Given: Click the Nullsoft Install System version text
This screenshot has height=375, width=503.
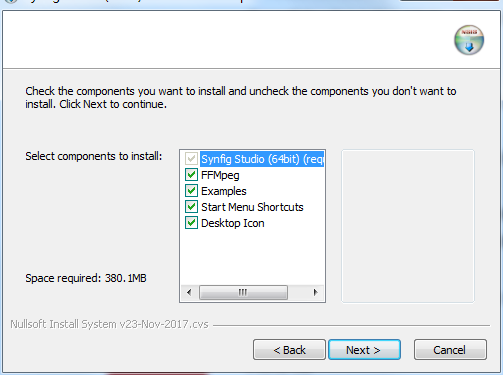Looking at the screenshot, I should point(109,324).
